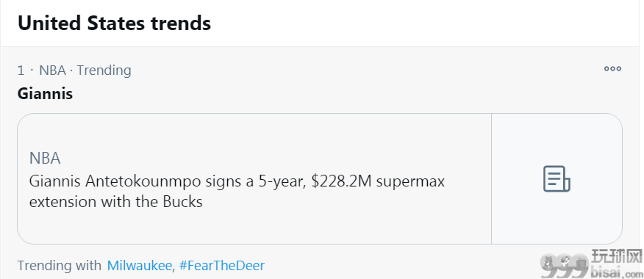644x279 pixels.
Task: Open the #FearTheDeer hashtag link
Action: (222, 266)
